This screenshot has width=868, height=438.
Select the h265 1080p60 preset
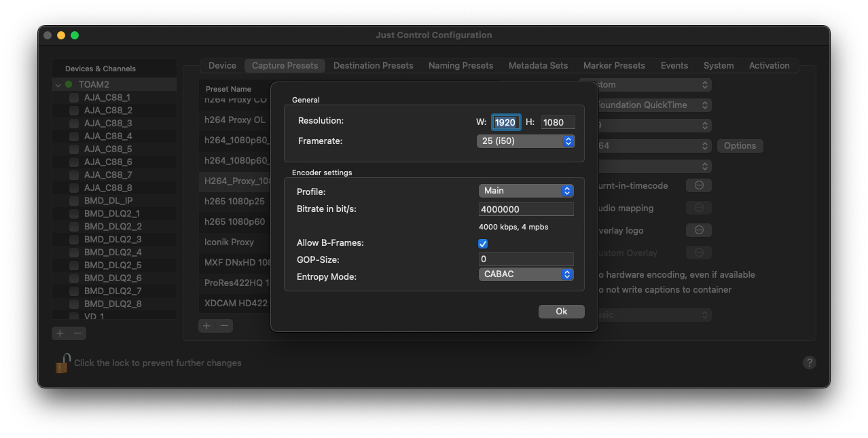(235, 221)
